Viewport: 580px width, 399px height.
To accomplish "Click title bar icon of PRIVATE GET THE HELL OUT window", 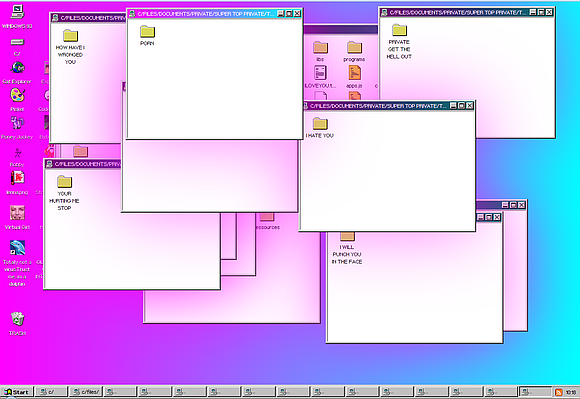I will pos(384,13).
